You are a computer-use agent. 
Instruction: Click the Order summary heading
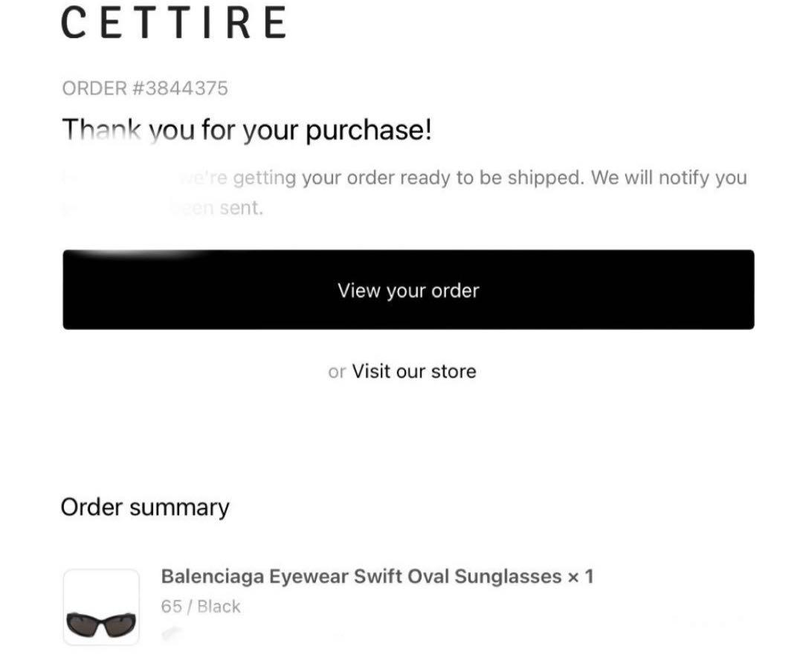[x=145, y=508]
